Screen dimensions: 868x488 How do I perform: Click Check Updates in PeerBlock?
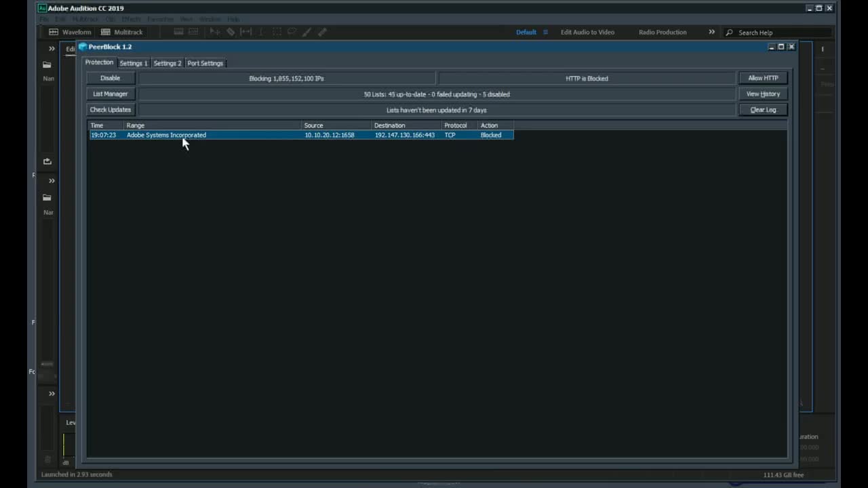coord(110,109)
